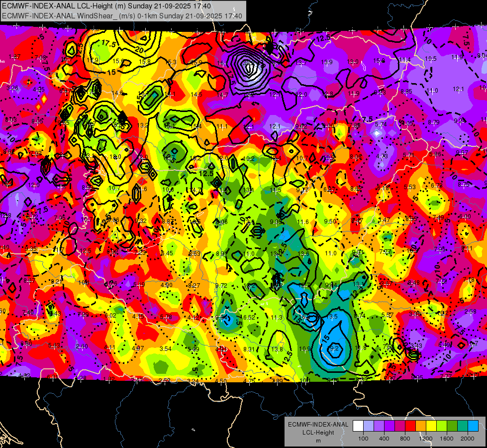Select the sky blue legend swatch
487x448 pixels.
click(x=473, y=426)
